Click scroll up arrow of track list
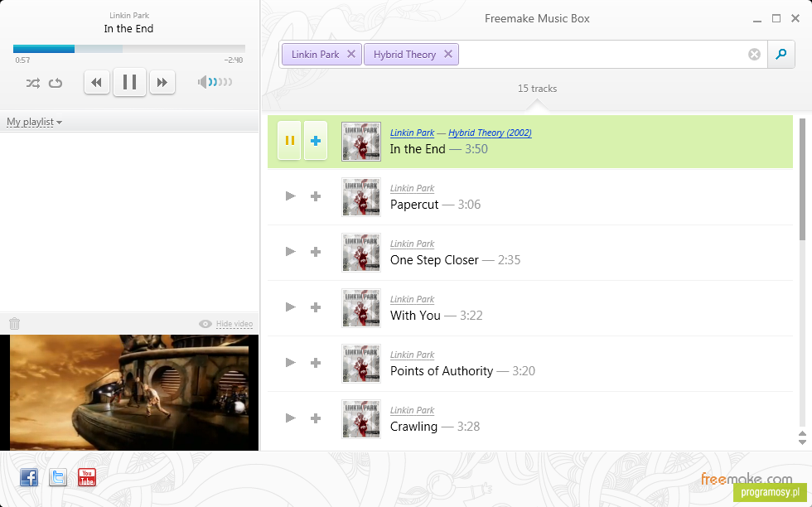The width and height of the screenshot is (812, 507). tap(802, 434)
